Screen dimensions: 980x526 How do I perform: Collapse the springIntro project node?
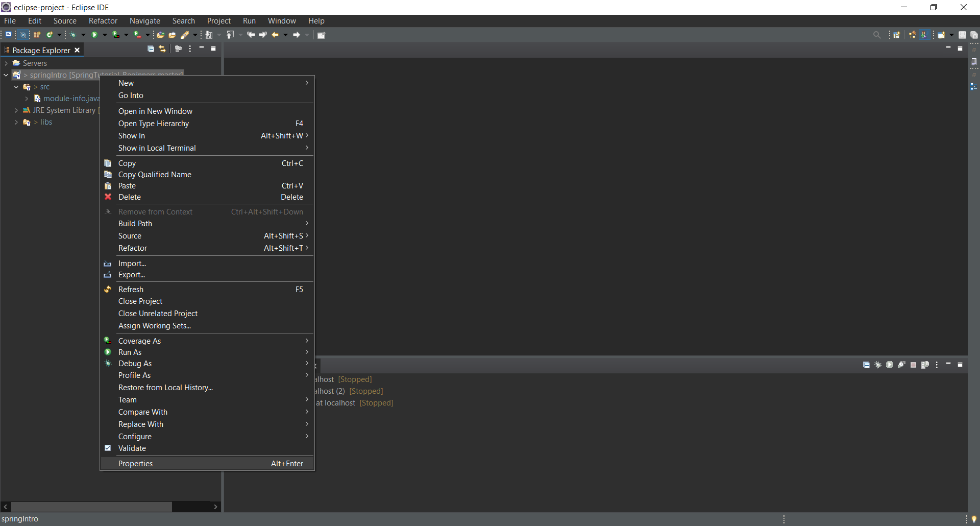click(x=6, y=75)
